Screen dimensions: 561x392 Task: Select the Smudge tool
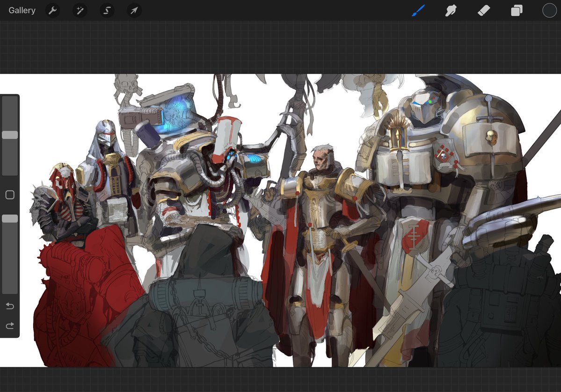(x=451, y=10)
